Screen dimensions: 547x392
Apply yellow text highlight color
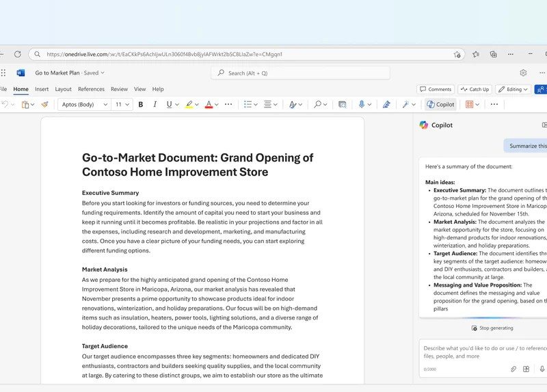(x=189, y=105)
